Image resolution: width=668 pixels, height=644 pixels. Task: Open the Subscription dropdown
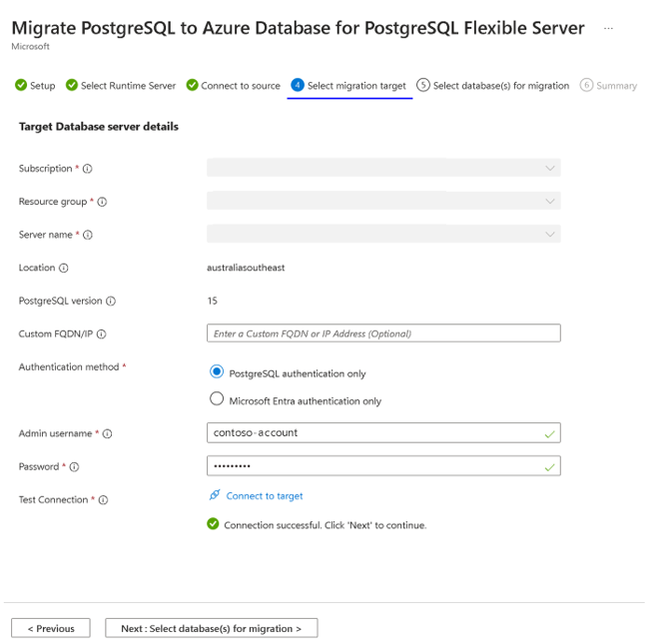coord(383,168)
